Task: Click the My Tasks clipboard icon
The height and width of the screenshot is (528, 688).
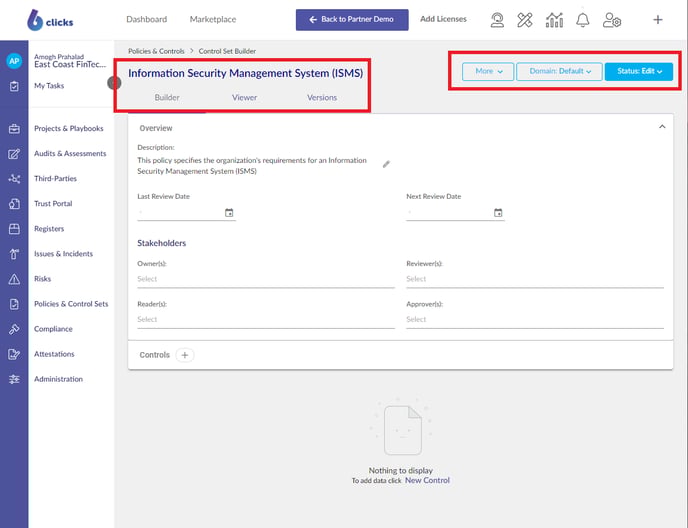Action: 14,86
